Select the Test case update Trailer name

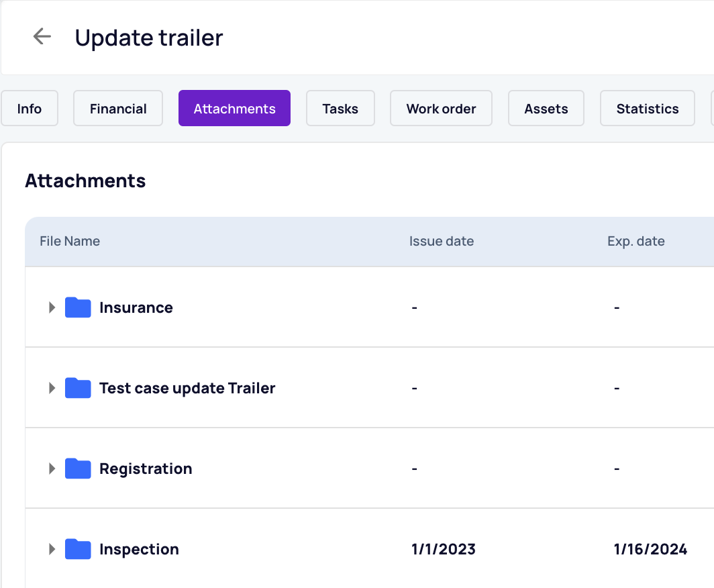[x=187, y=388]
